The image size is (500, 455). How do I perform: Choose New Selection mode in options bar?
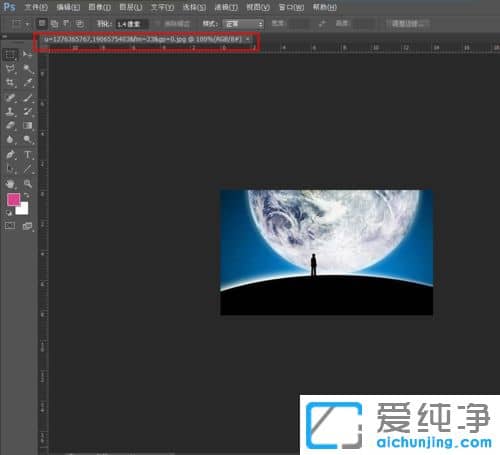(42, 23)
